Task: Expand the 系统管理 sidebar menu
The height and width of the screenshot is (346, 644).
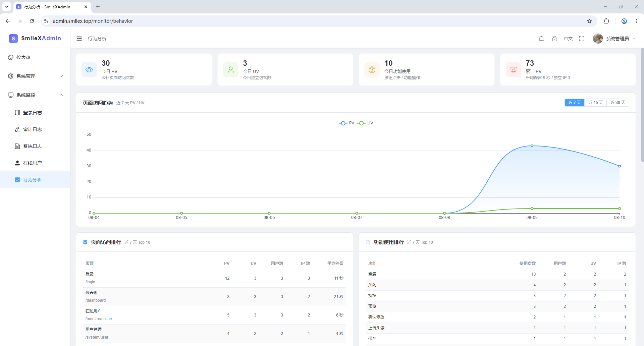Action: pyautogui.click(x=35, y=76)
